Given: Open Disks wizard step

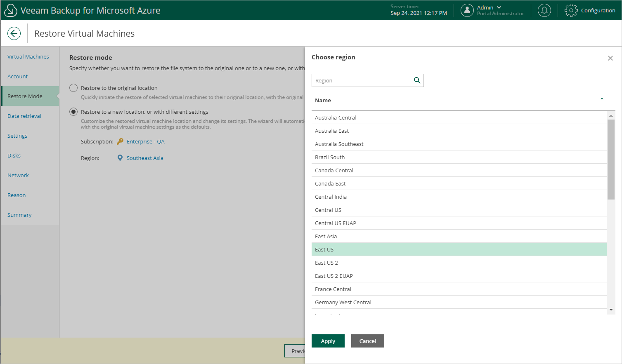Looking at the screenshot, I should 14,155.
